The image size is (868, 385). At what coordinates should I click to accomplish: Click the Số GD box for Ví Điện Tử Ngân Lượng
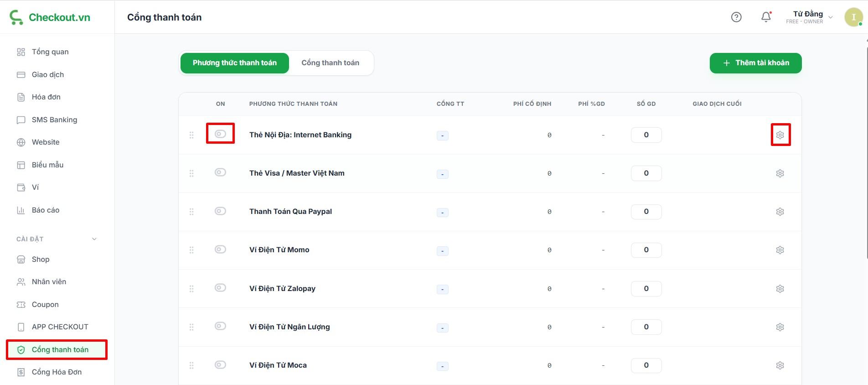click(646, 327)
